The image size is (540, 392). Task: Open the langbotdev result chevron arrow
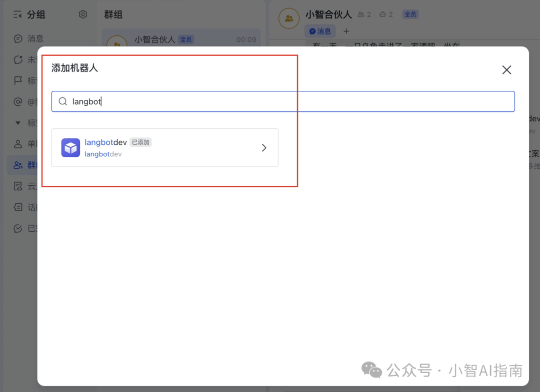coord(264,148)
